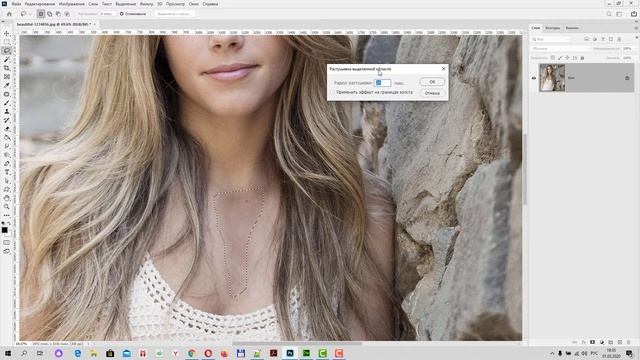Click the Home icon in options bar
This screenshot has width=640, height=360.
[9, 14]
